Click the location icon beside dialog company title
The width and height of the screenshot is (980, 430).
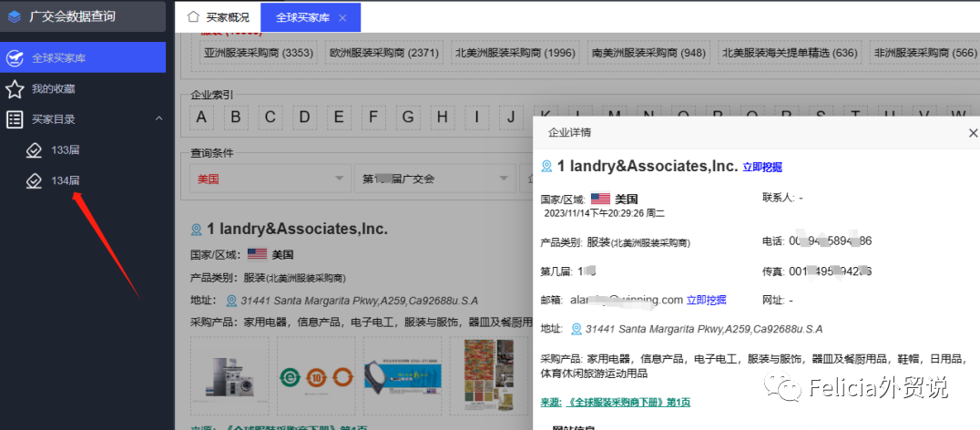[x=546, y=166]
